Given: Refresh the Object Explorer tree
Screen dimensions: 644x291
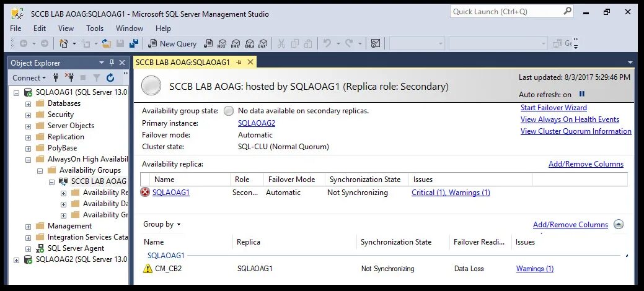Looking at the screenshot, I should tap(110, 78).
